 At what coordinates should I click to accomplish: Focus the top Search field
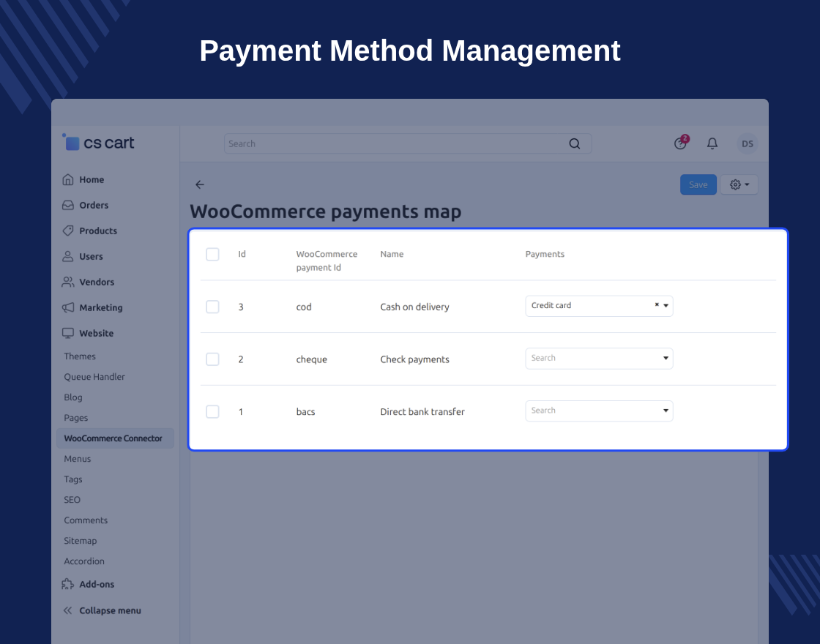(x=408, y=143)
